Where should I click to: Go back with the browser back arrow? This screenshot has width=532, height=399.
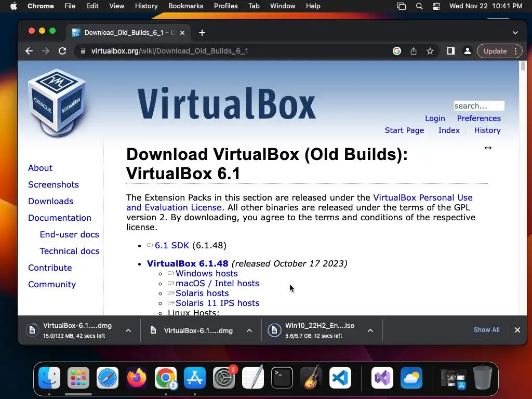point(29,51)
